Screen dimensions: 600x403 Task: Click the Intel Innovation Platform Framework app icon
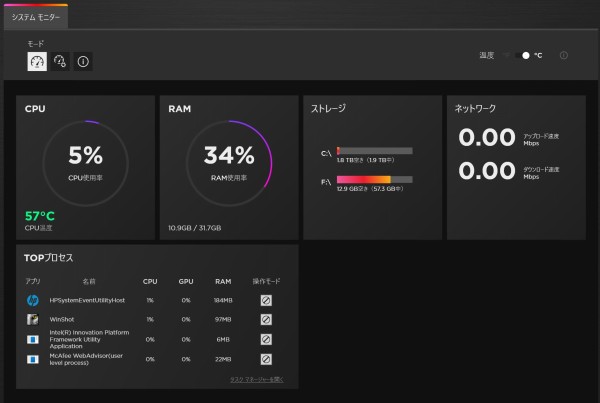tap(33, 339)
